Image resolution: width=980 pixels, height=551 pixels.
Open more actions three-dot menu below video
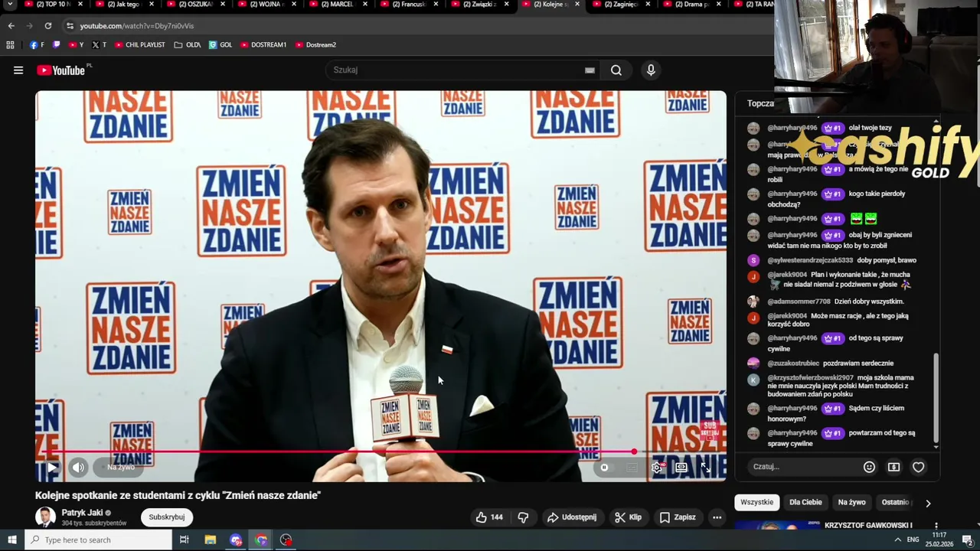pyautogui.click(x=717, y=517)
